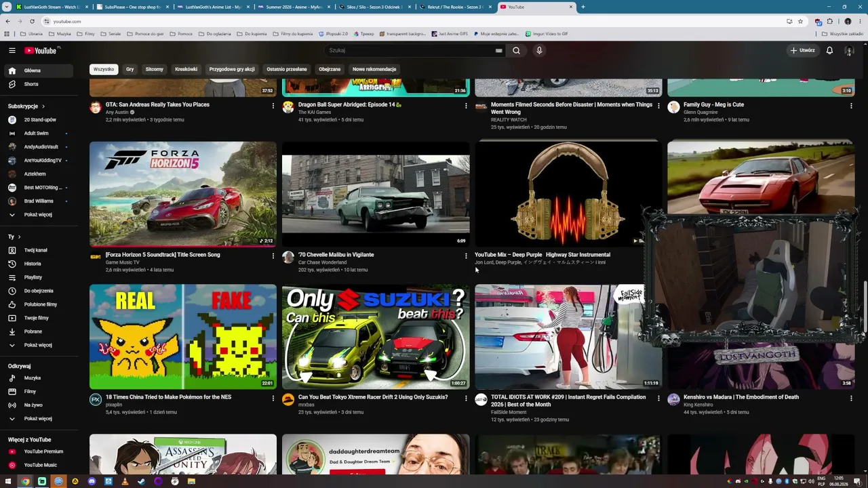This screenshot has height=488, width=868.
Task: Select the Przygodowe gry akcji chip
Action: (x=232, y=69)
